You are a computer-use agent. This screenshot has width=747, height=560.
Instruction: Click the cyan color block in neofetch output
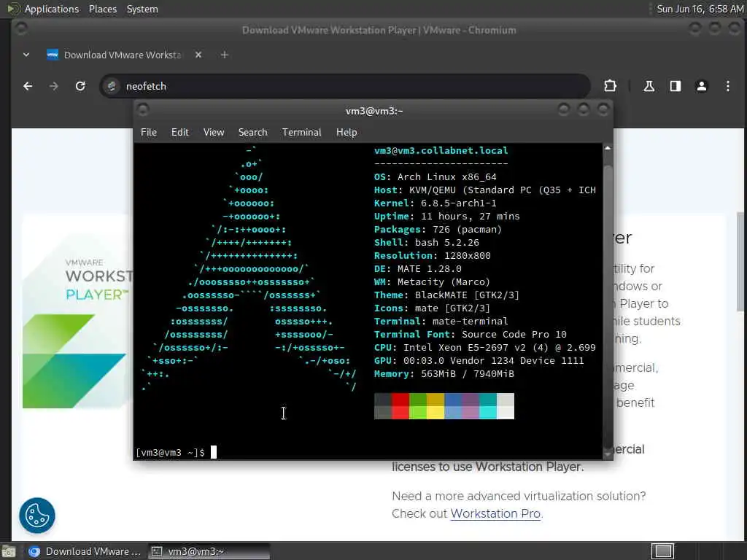point(488,406)
